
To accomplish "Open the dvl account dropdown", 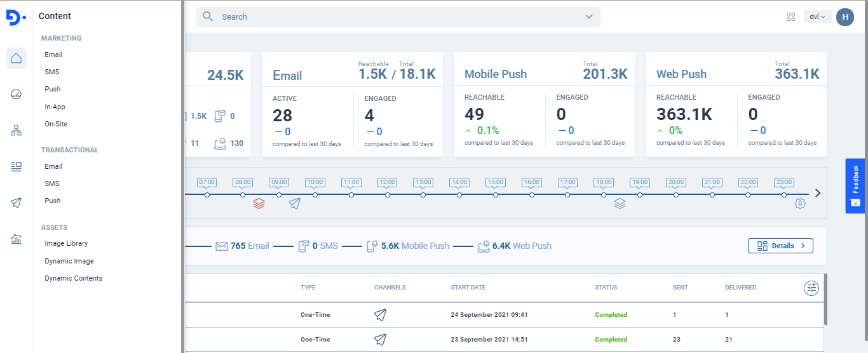I will point(817,17).
